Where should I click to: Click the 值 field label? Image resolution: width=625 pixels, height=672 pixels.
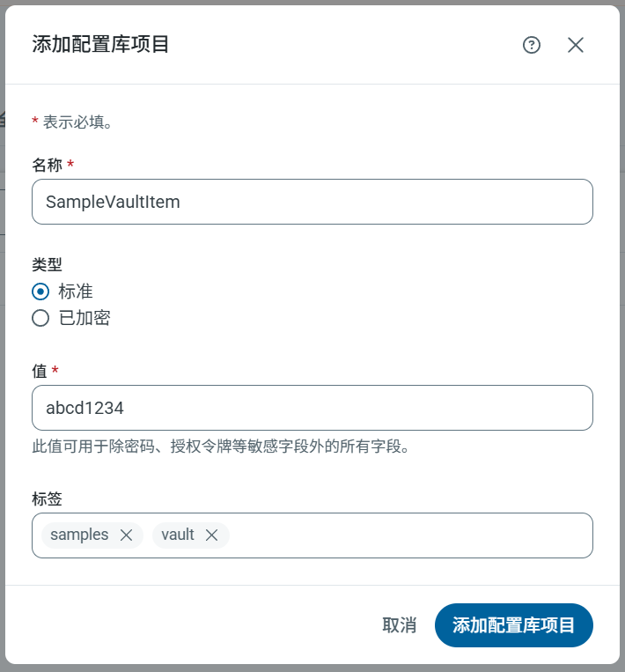(39, 371)
